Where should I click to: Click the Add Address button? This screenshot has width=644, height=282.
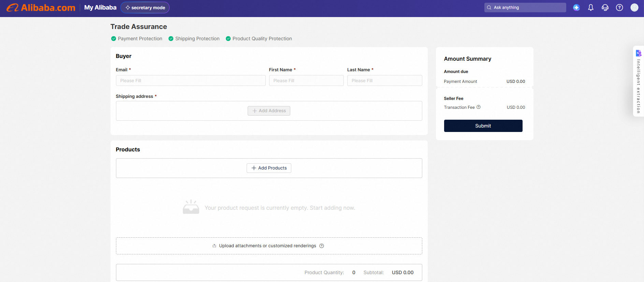[269, 111]
